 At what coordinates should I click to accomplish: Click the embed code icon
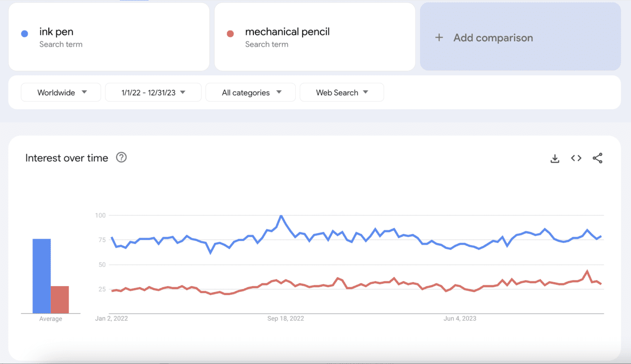click(576, 158)
